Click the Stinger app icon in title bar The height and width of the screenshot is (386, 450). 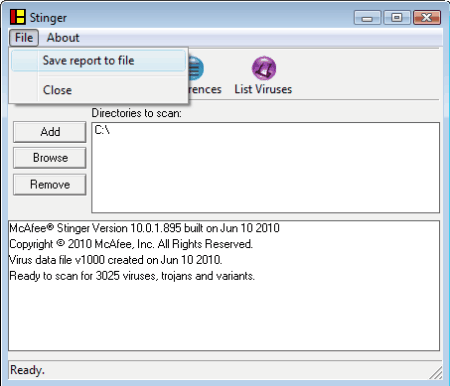click(x=18, y=17)
